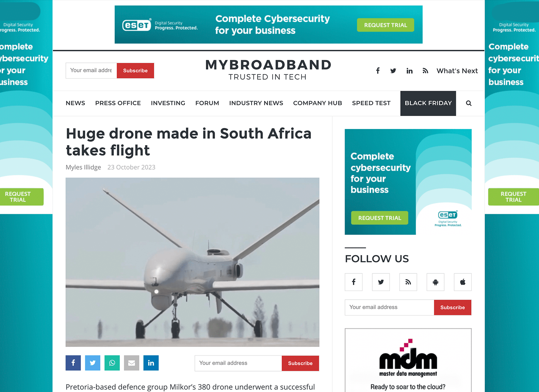This screenshot has height=392, width=539.
Task: Click the sidebar email address field
Action: pos(390,308)
